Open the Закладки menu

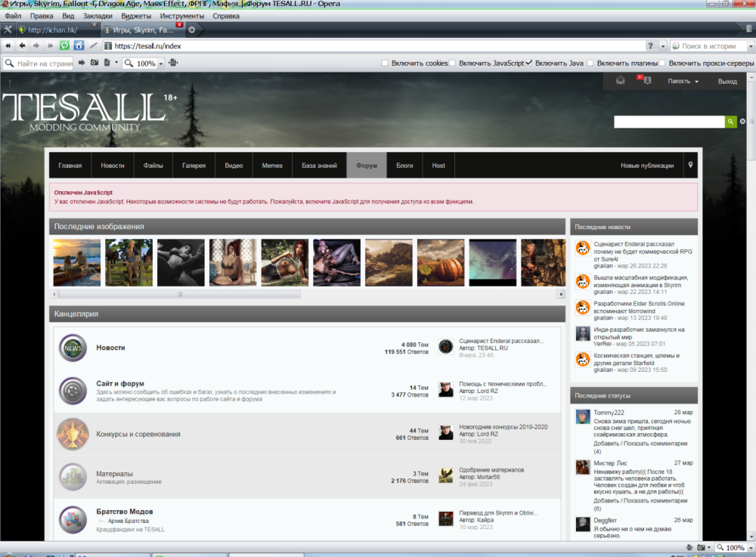(98, 16)
